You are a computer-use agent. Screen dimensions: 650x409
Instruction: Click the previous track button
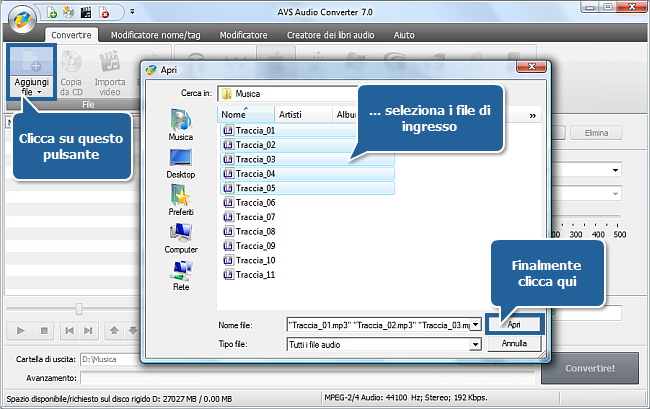70,331
